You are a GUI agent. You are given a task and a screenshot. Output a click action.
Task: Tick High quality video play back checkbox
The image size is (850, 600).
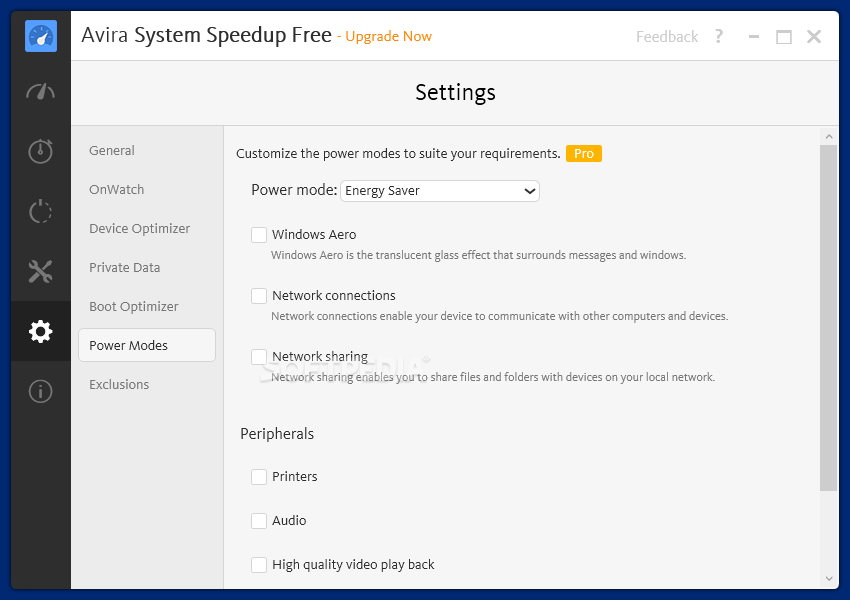coord(259,565)
